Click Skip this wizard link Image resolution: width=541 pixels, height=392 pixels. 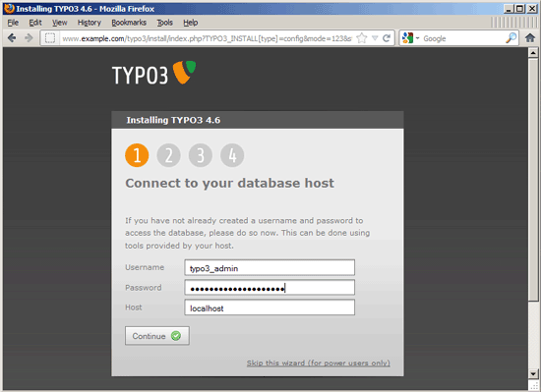click(x=318, y=363)
